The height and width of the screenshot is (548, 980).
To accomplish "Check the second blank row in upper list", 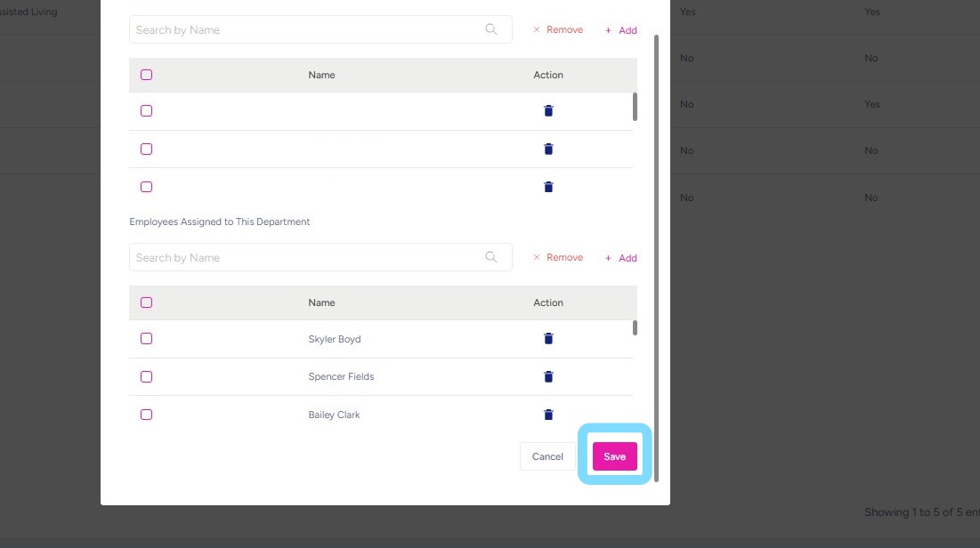I will pos(146,149).
